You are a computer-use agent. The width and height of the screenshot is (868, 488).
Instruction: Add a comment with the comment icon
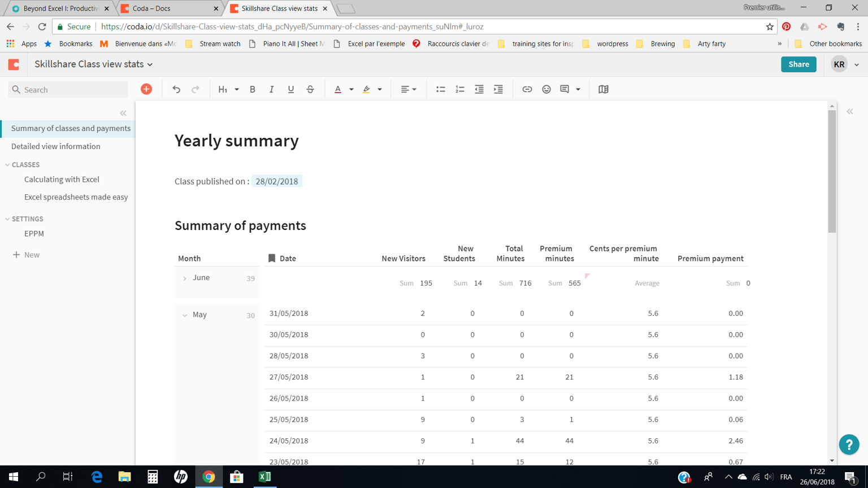565,89
